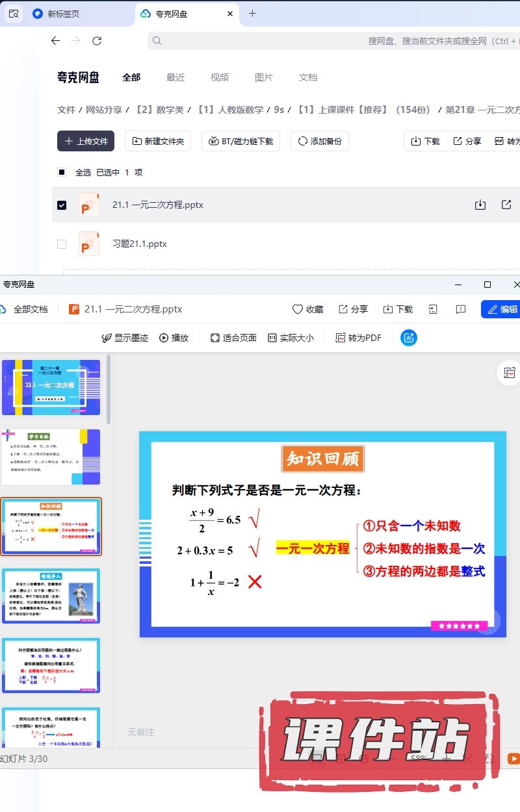Toggle 显示墨迹 ink display
520x812 pixels.
[x=125, y=338]
